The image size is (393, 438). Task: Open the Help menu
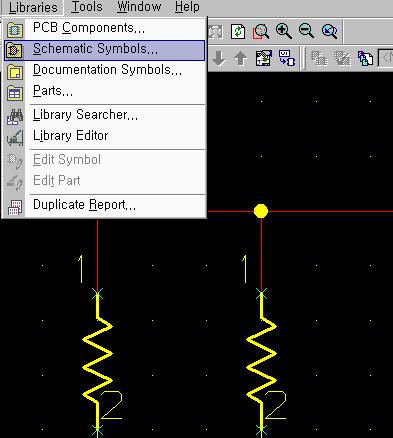point(187,7)
